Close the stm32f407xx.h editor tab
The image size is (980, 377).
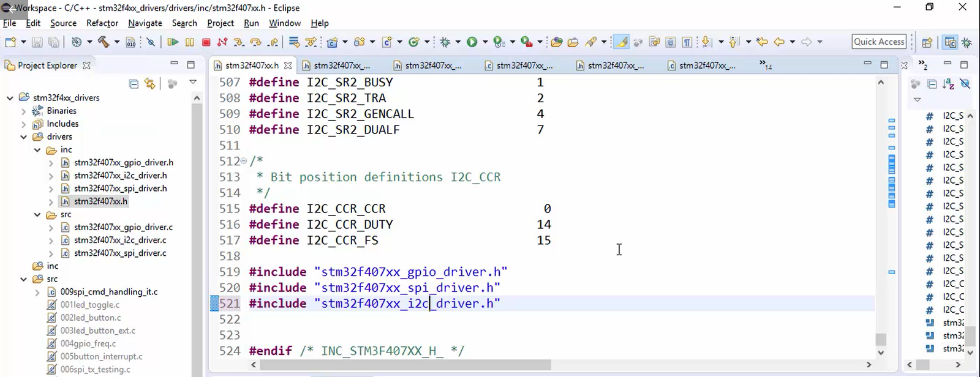tap(288, 65)
